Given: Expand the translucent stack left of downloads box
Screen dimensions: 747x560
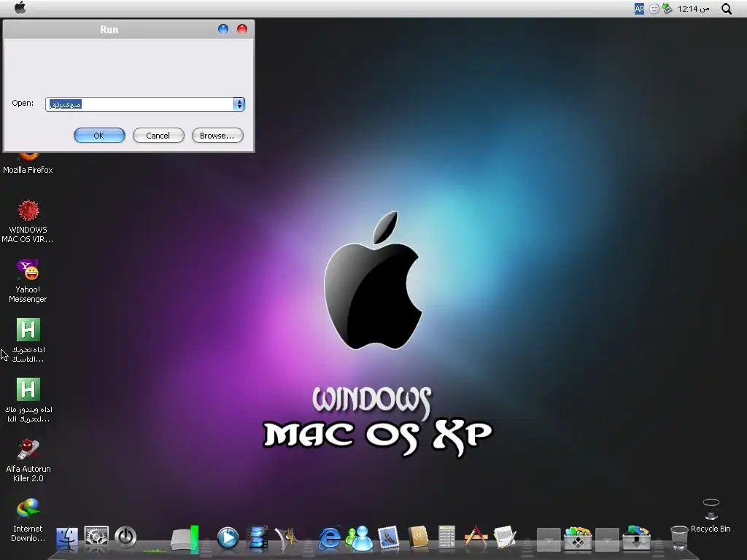Looking at the screenshot, I should coord(607,540).
